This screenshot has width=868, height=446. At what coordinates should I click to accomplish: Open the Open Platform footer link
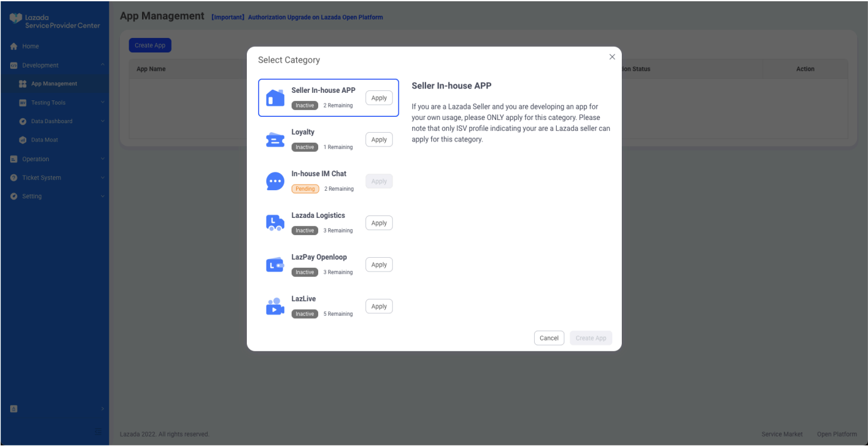pos(837,434)
